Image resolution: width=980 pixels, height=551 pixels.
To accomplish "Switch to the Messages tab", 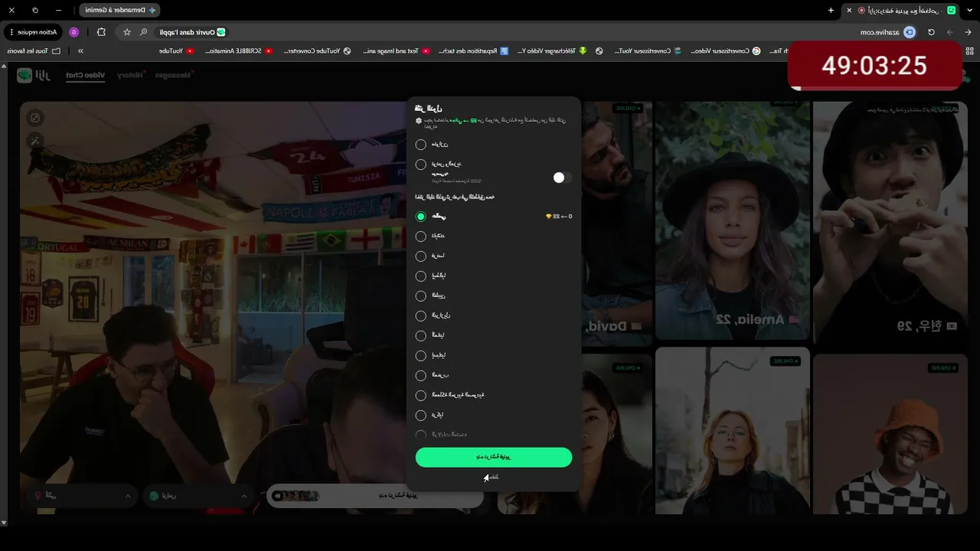I will pos(173,75).
